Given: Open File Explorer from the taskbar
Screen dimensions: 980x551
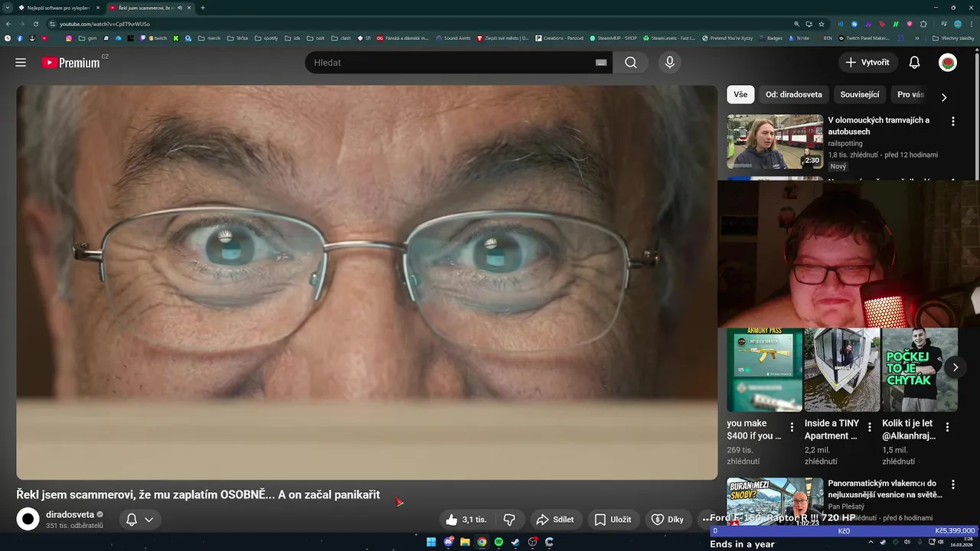Looking at the screenshot, I should (465, 542).
